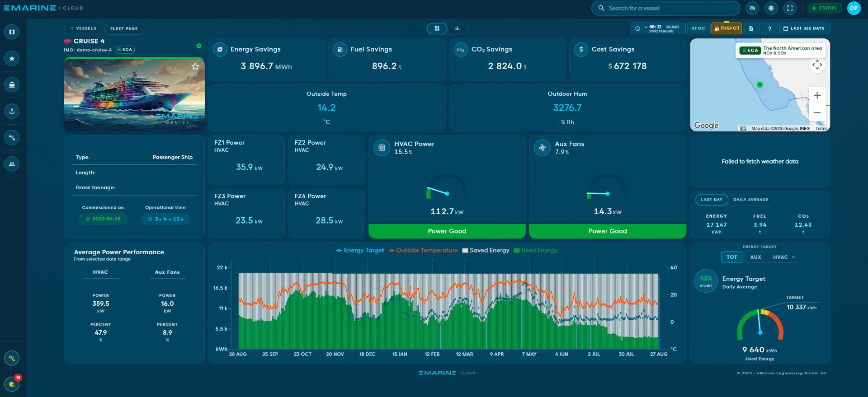Zoom in on the map
Viewport: 868px width, 397px height.
pos(817,96)
